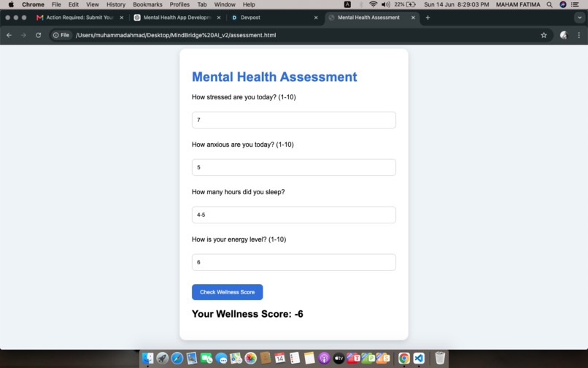Open Maps from the Dock
This screenshot has height=368, width=588.
[x=236, y=358]
